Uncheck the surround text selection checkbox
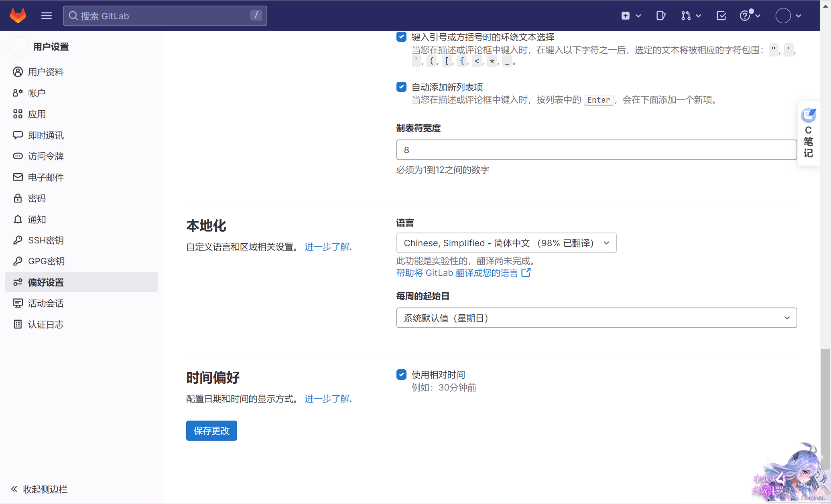The width and height of the screenshot is (831, 504). coord(401,37)
